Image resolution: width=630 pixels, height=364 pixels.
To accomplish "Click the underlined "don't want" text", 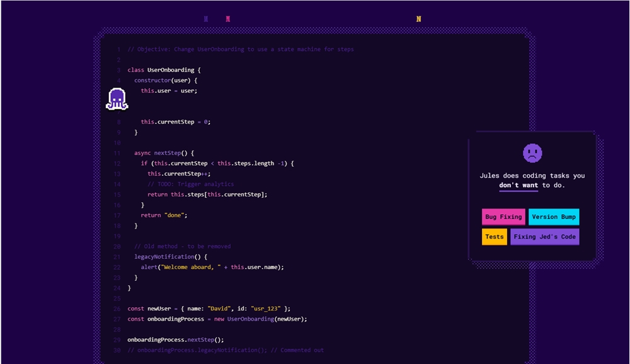I will [x=518, y=185].
